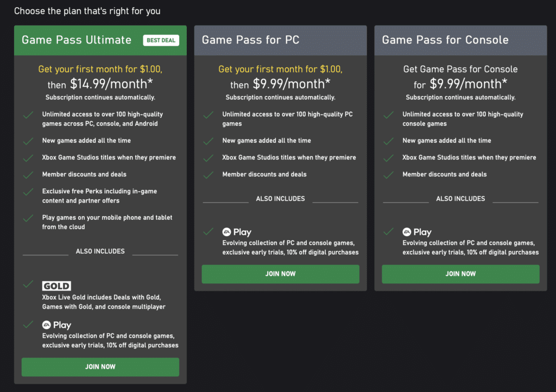Image resolution: width=556 pixels, height=392 pixels.
Task: Click checkmark beside unlimited console games access
Action: [x=388, y=115]
